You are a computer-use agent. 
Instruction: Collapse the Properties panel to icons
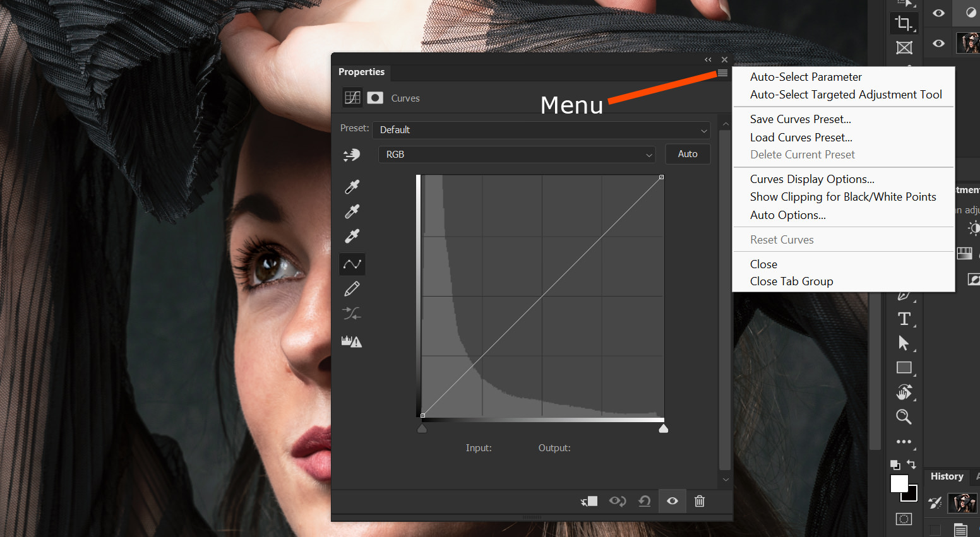coord(707,59)
